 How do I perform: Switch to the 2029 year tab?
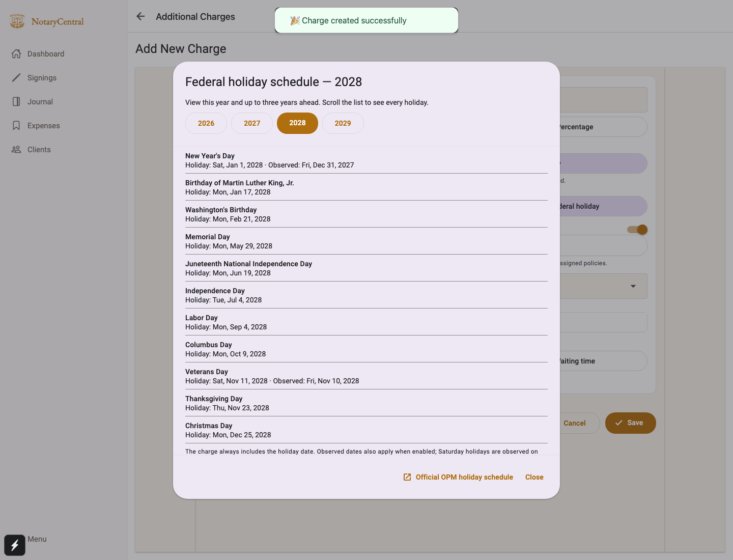point(343,123)
